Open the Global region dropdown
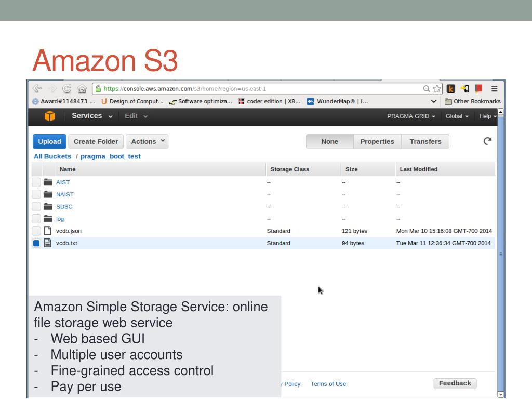This screenshot has width=532, height=399. (457, 116)
